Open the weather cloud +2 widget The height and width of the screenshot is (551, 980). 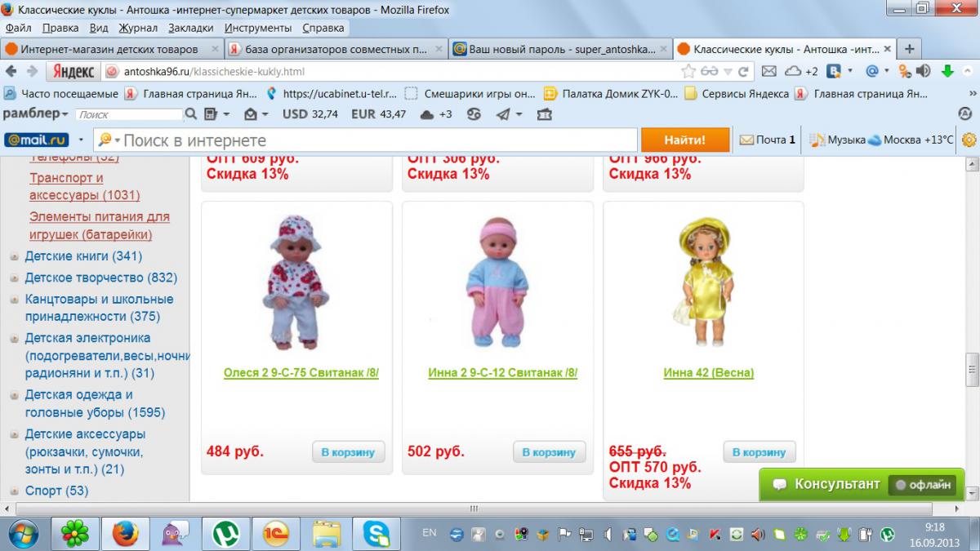pyautogui.click(x=801, y=71)
